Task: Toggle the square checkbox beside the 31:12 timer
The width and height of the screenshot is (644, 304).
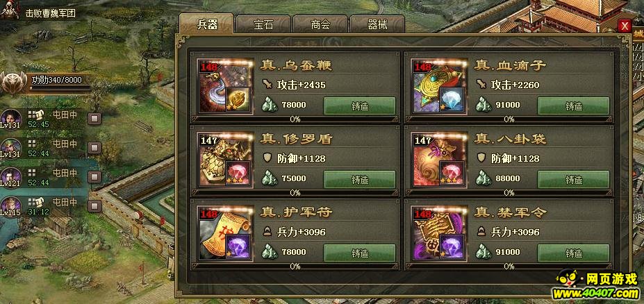Action: (x=95, y=206)
